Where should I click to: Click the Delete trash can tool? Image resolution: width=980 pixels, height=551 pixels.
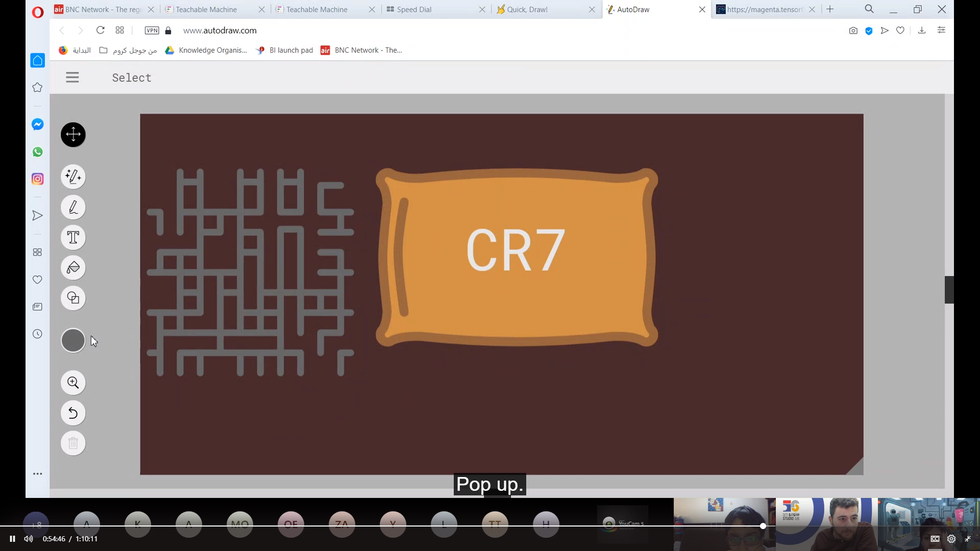[73, 443]
